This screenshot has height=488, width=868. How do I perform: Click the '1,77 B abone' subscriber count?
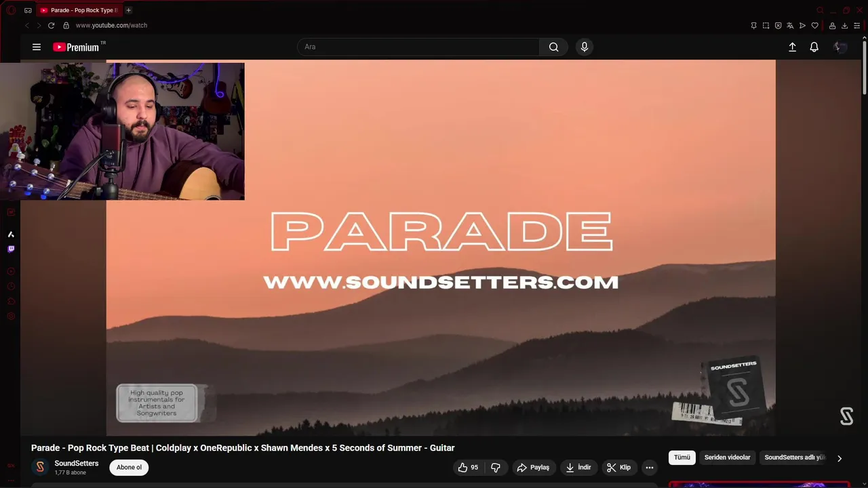point(71,473)
